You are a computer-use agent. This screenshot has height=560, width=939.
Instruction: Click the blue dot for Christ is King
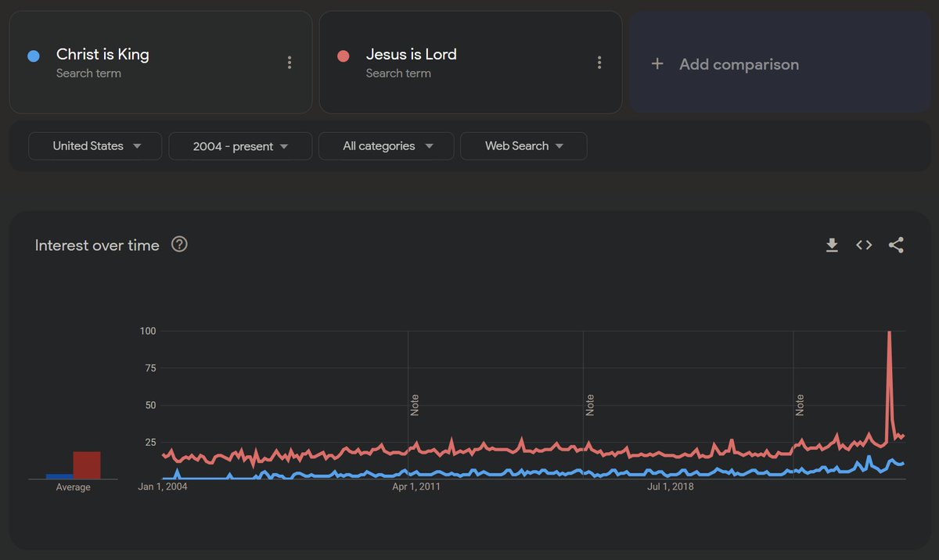pos(33,56)
